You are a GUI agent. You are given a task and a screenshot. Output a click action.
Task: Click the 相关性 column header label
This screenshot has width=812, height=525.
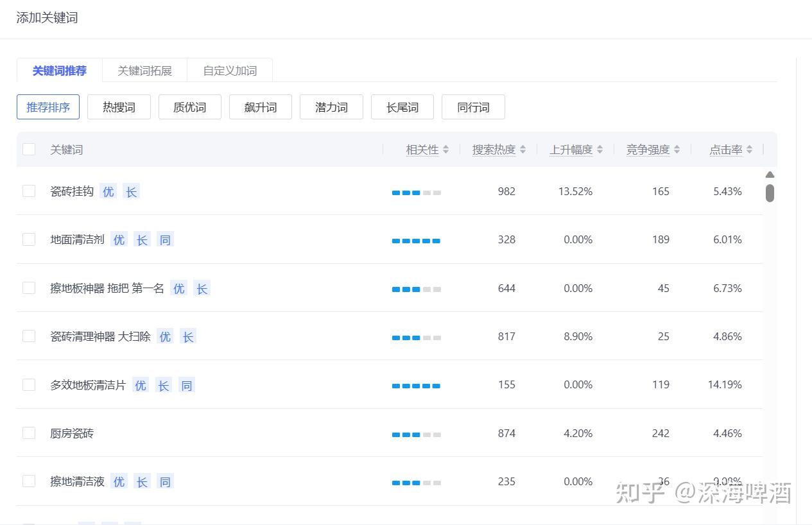[x=422, y=150]
